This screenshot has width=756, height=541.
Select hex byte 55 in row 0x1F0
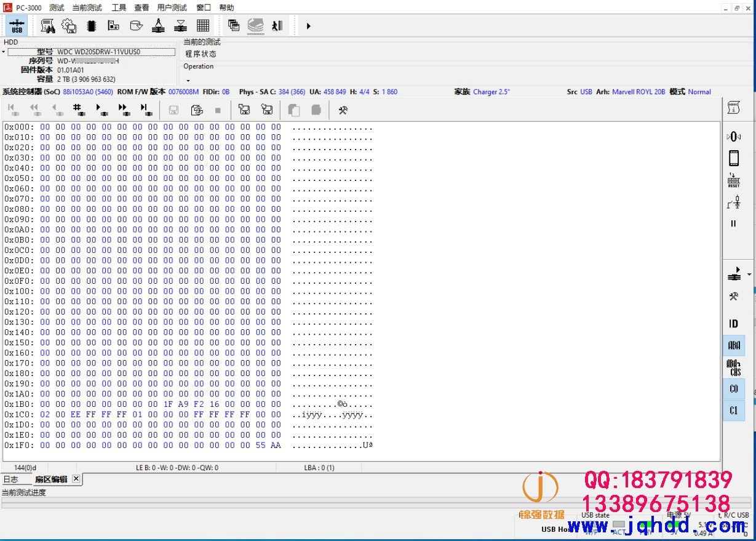(261, 445)
